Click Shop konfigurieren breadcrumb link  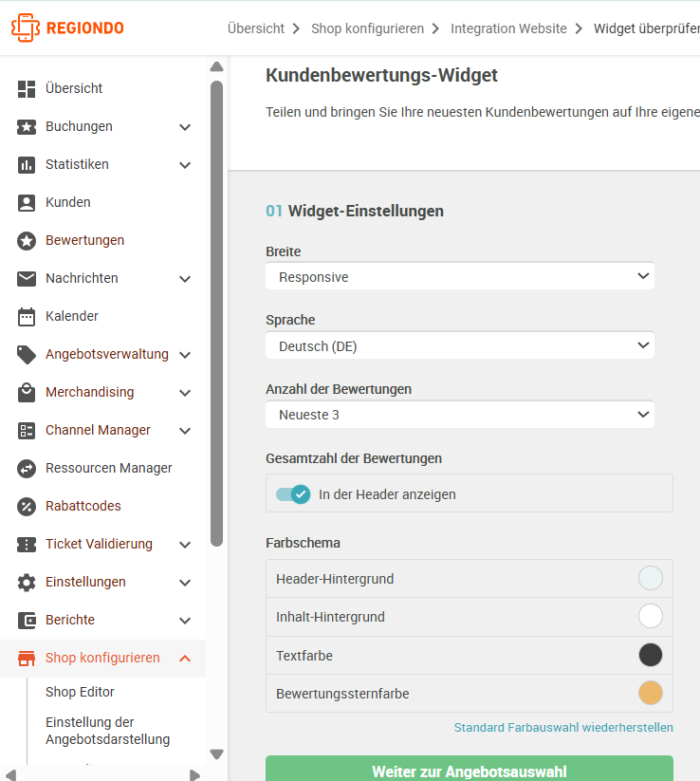367,28
